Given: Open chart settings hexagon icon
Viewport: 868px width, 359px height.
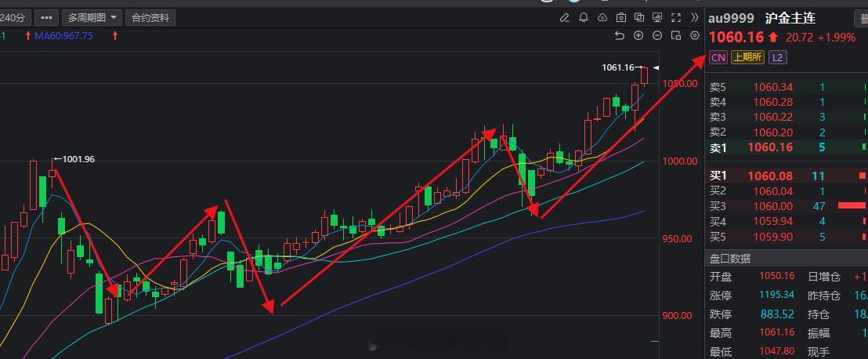Looking at the screenshot, I should (696, 36).
